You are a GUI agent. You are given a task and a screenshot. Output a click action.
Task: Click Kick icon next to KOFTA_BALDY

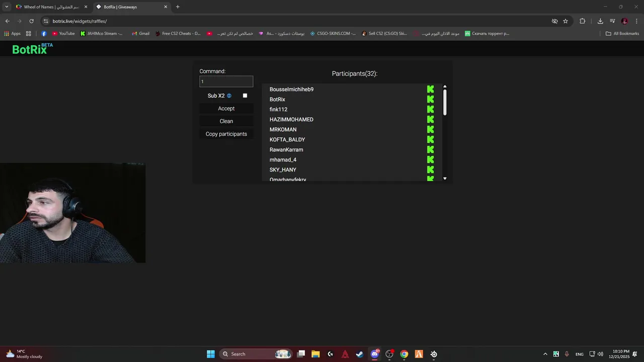pyautogui.click(x=430, y=139)
